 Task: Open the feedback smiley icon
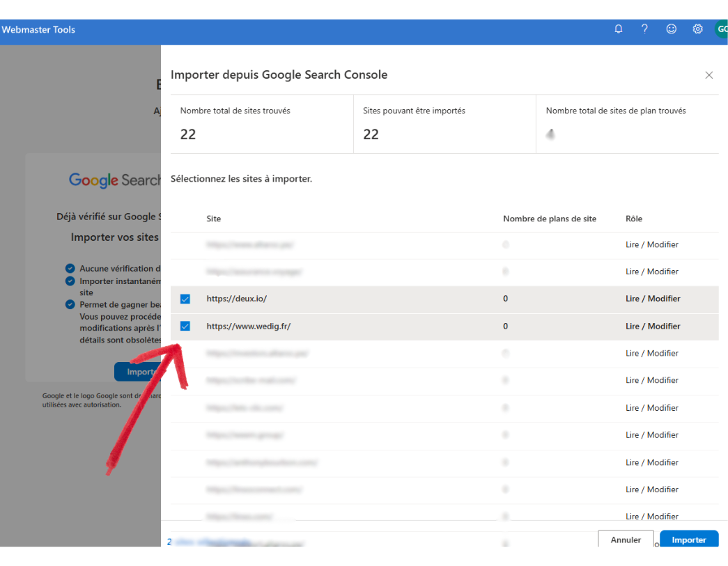point(671,29)
